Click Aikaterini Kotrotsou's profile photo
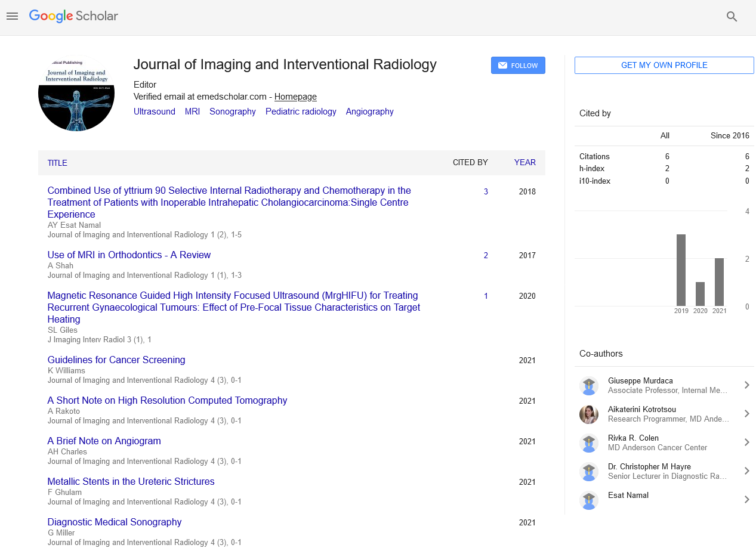The image size is (756, 551). pyautogui.click(x=589, y=414)
